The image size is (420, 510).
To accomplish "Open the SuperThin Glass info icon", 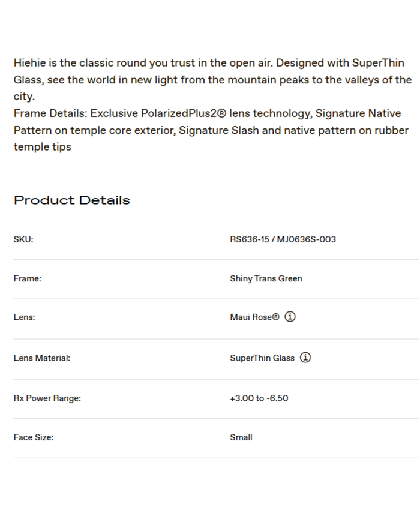I will [305, 358].
